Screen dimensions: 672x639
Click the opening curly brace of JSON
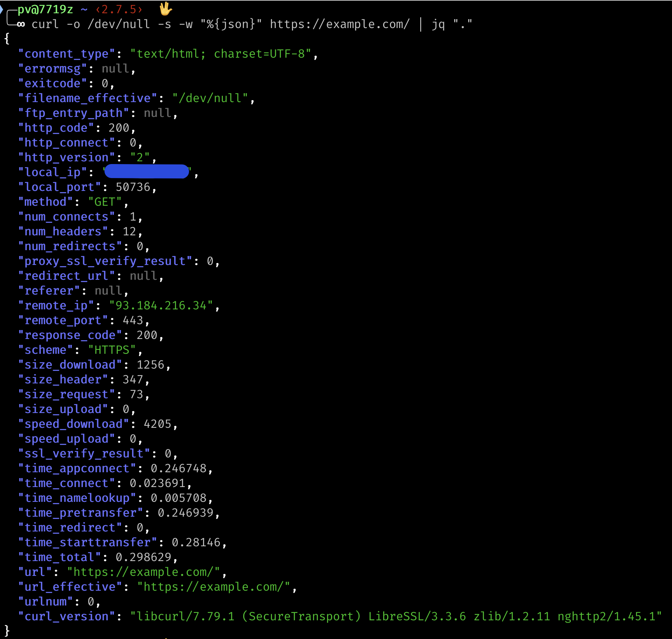click(x=7, y=39)
